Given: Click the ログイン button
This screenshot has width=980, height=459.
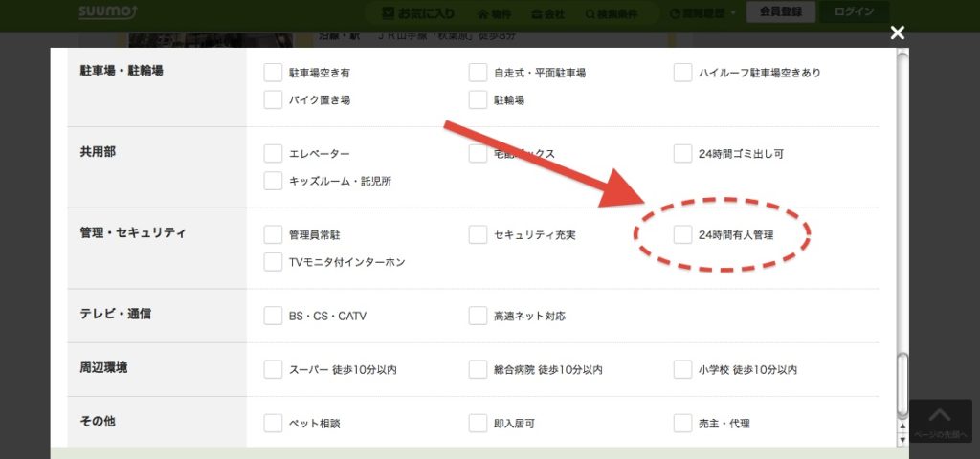Looking at the screenshot, I should click(x=854, y=11).
